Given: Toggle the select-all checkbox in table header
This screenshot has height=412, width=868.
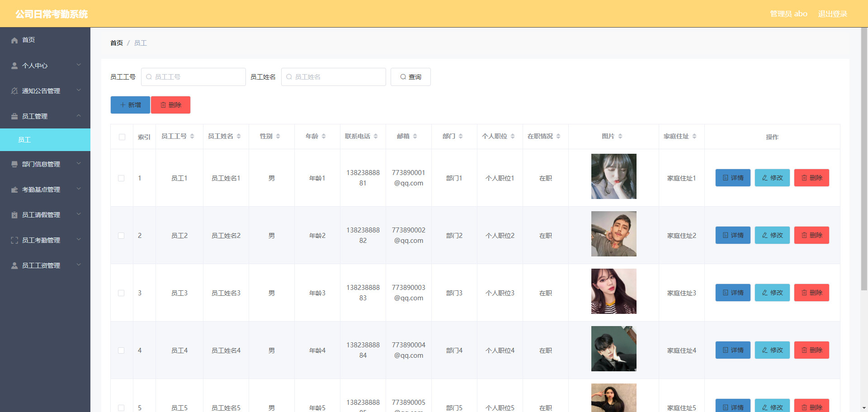Looking at the screenshot, I should (122, 137).
